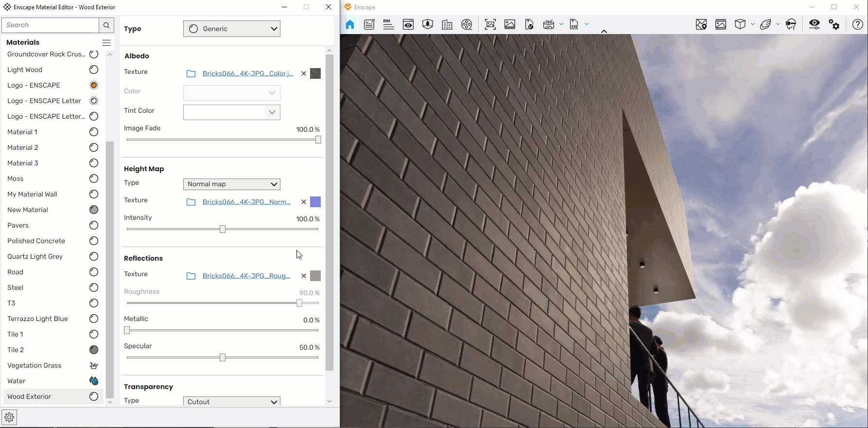Image resolution: width=868 pixels, height=428 pixels.
Task: Enable the VR headset icon
Action: pyautogui.click(x=791, y=24)
